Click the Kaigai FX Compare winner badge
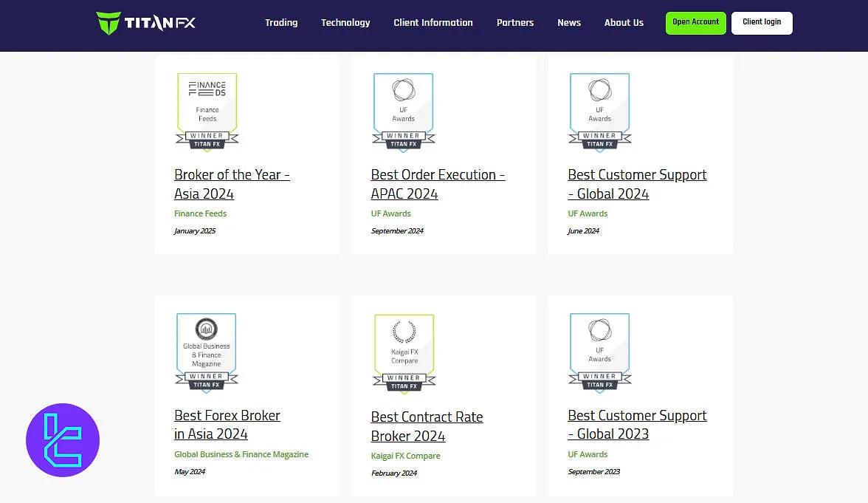The width and height of the screenshot is (868, 503). (404, 354)
